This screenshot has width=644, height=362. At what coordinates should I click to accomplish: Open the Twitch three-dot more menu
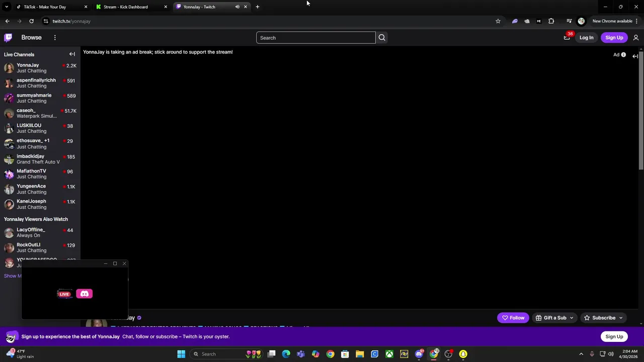[x=55, y=38]
